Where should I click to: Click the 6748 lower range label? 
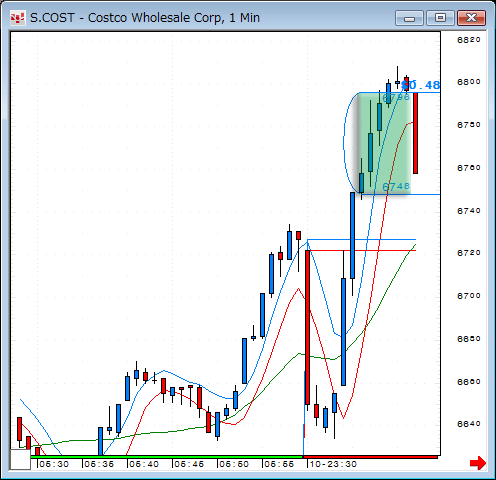[396, 186]
